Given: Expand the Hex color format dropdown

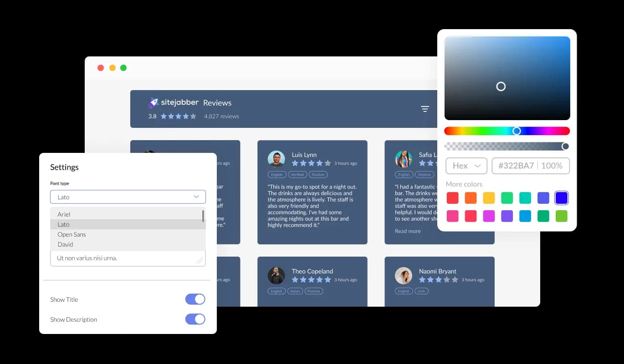Looking at the screenshot, I should pyautogui.click(x=466, y=166).
